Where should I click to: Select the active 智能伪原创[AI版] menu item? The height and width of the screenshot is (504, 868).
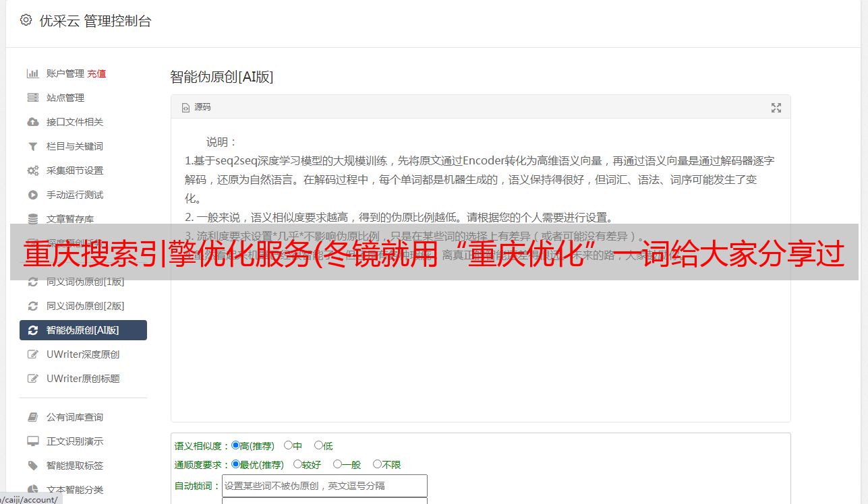[83, 330]
